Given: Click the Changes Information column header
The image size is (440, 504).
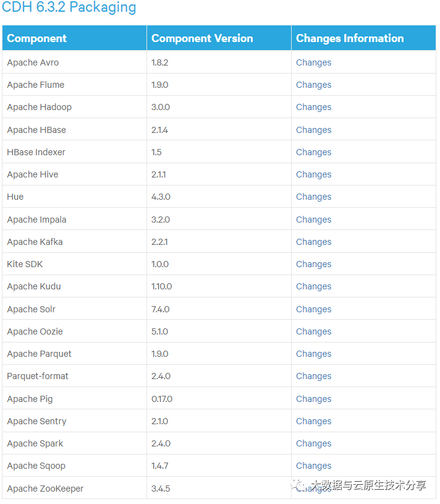Looking at the screenshot, I should point(350,38).
